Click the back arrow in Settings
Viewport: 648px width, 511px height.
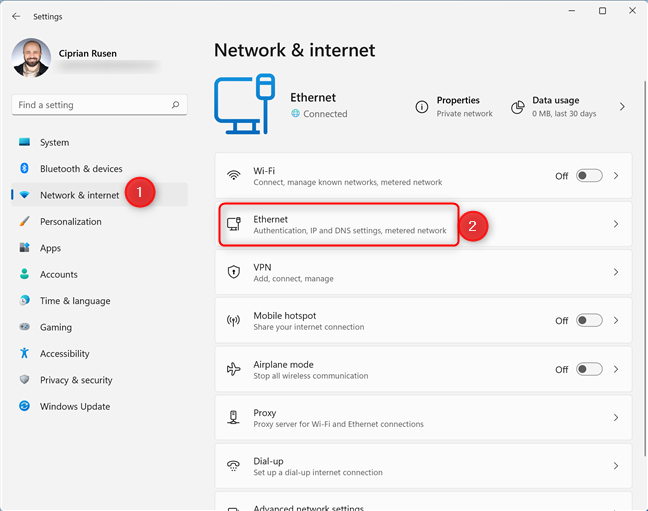click(16, 17)
